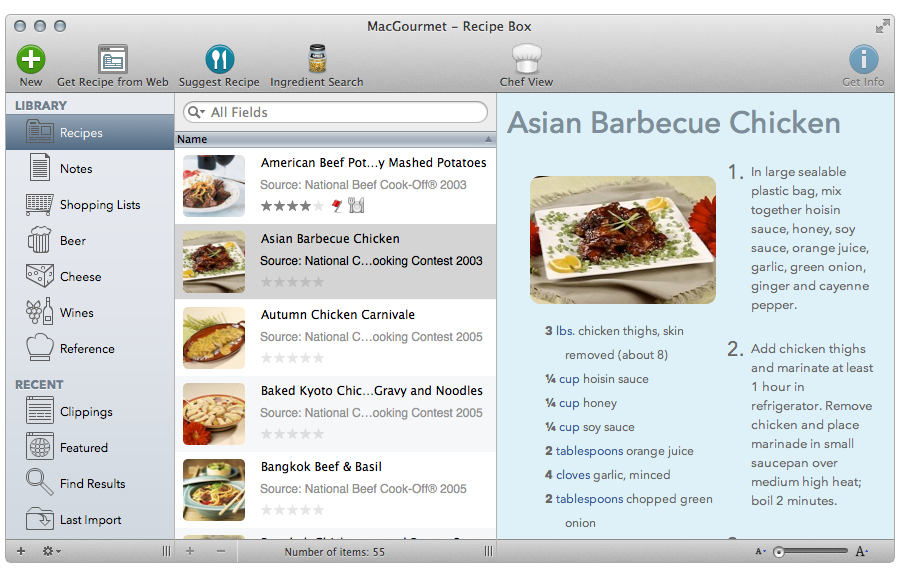Click the sidebar resize handle at bottom
The width and height of the screenshot is (900, 576).
(166, 551)
